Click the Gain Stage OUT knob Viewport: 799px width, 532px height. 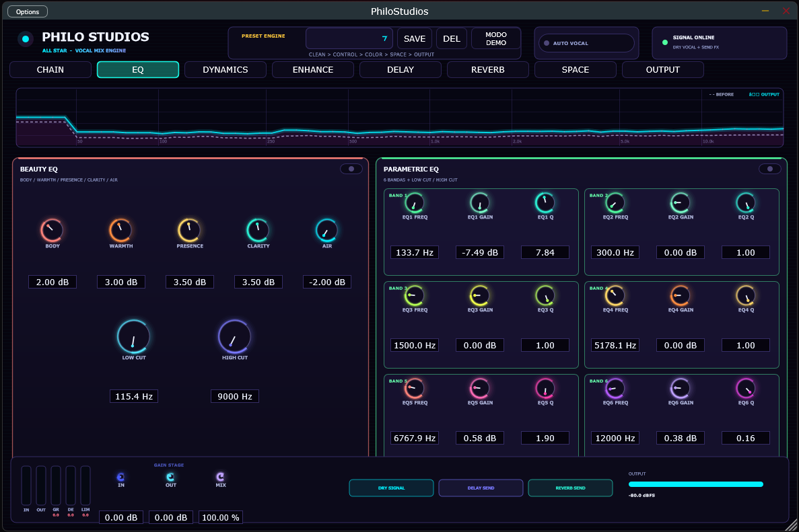[171, 477]
